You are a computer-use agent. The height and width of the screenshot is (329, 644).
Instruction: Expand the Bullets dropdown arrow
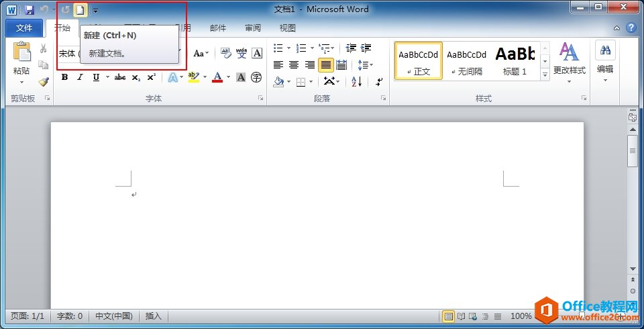coord(288,48)
